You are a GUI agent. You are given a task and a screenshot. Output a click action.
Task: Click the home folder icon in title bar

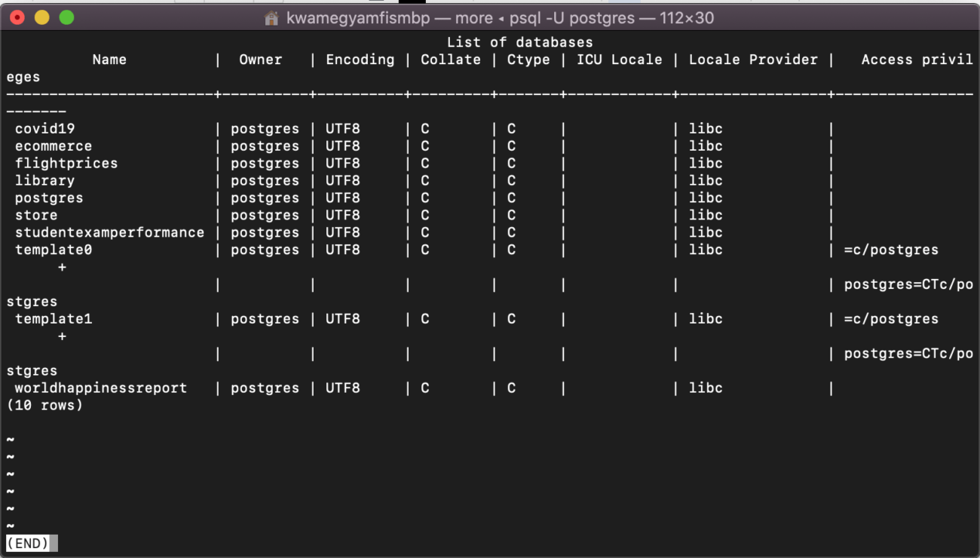tap(272, 18)
